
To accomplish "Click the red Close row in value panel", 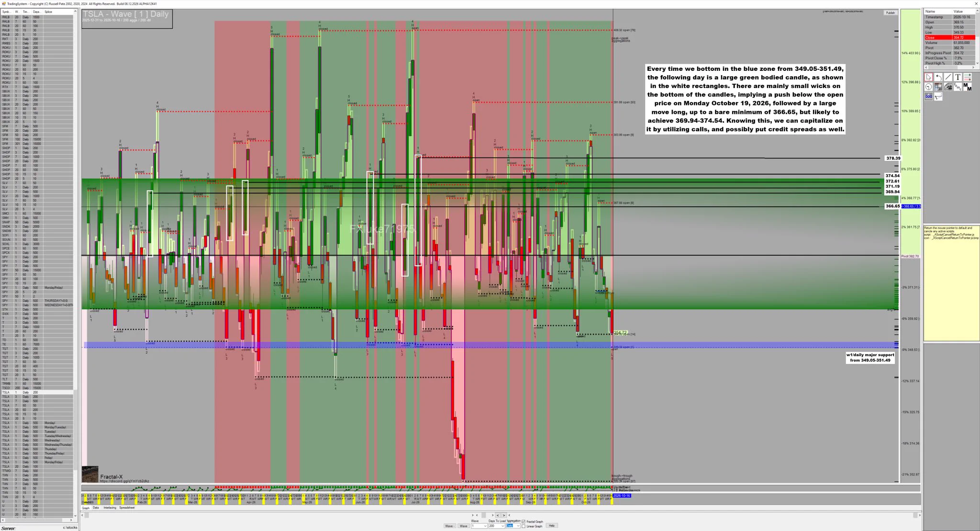I will click(949, 37).
